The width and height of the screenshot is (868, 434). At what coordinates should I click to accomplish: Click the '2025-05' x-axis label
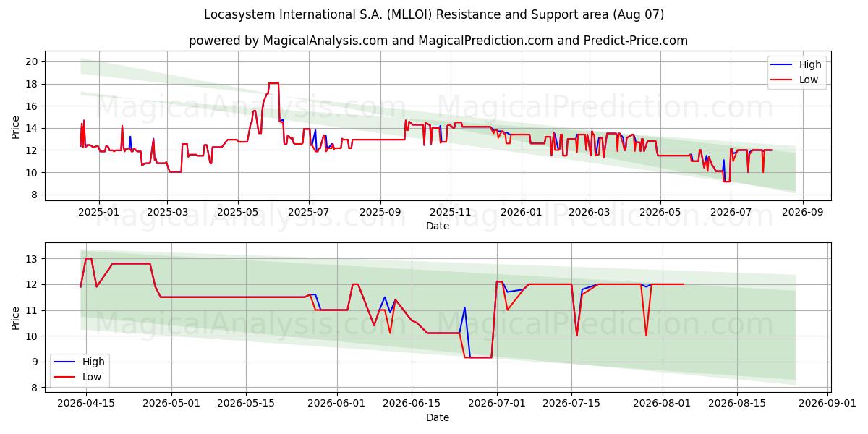238,213
